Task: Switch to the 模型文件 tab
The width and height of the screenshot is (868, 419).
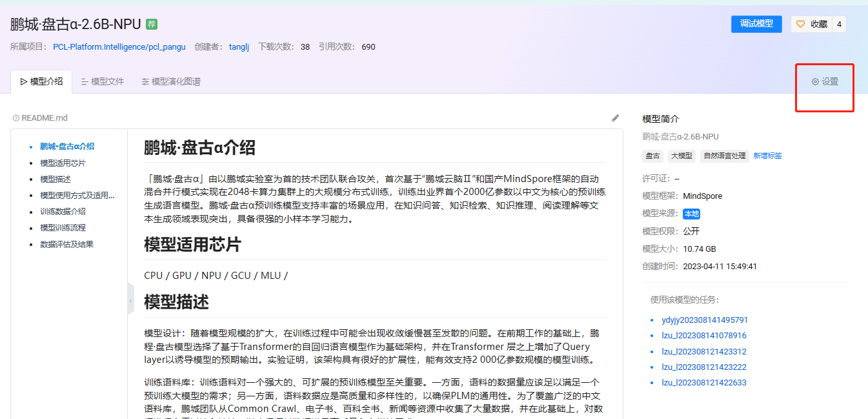Action: (x=102, y=81)
